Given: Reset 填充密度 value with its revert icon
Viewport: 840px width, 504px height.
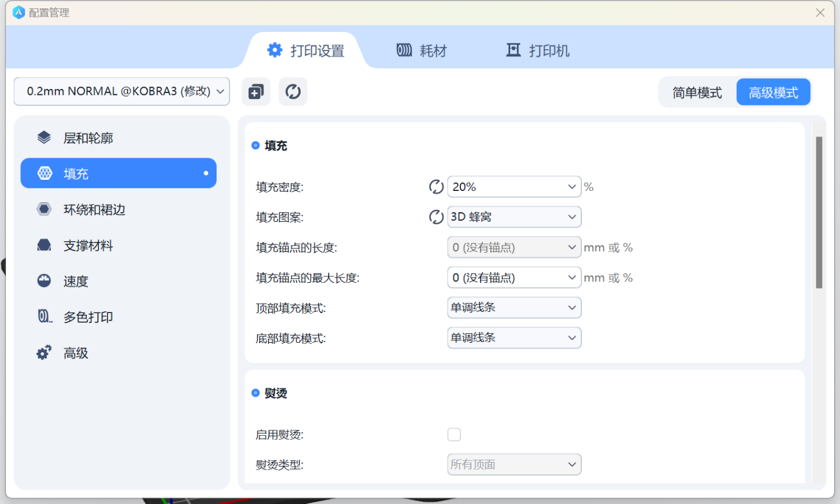Looking at the screenshot, I should [x=436, y=187].
